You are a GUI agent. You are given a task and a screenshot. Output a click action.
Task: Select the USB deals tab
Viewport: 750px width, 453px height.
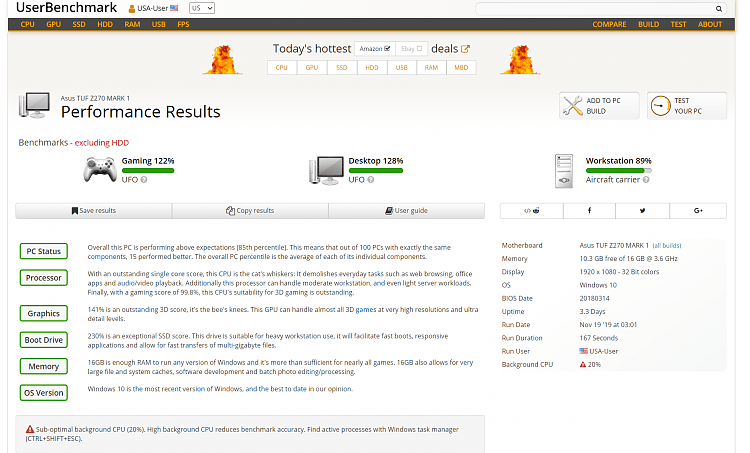click(x=401, y=68)
